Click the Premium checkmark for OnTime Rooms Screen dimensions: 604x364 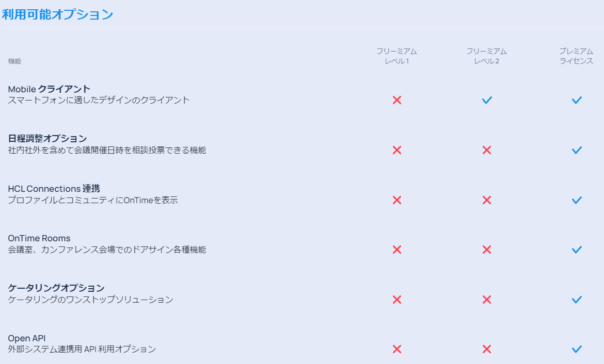pos(577,250)
